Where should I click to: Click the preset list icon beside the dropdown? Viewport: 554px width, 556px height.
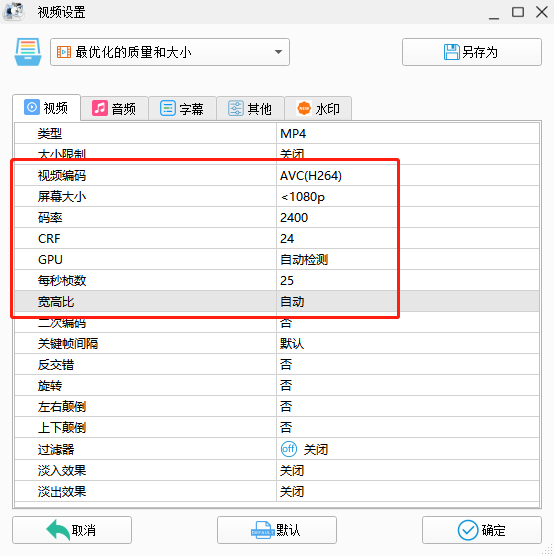click(28, 52)
